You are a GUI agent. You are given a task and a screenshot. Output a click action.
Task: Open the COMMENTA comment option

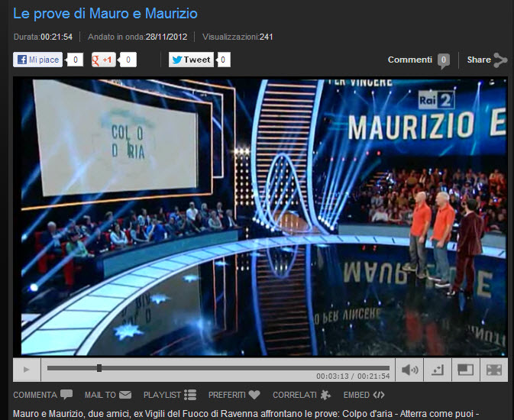(42, 395)
